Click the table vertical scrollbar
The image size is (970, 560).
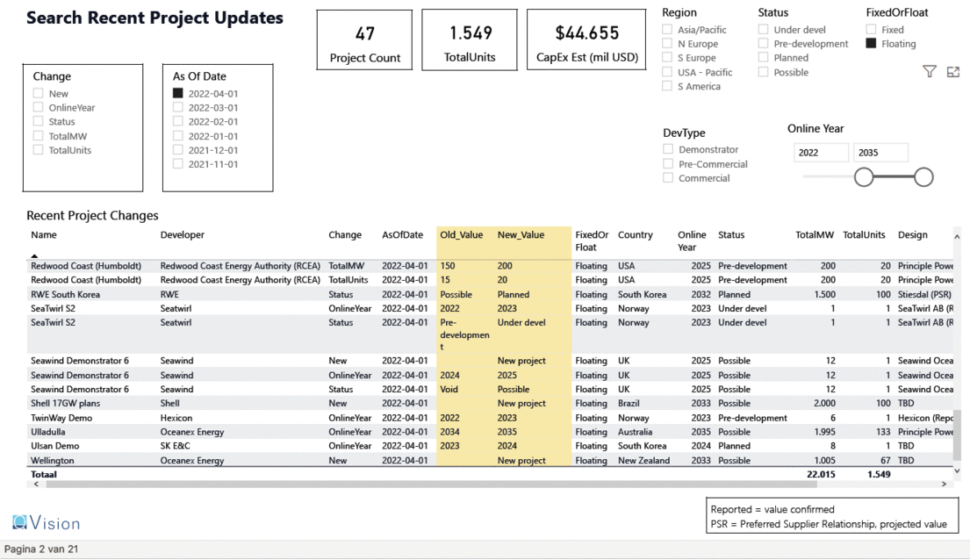coord(957,435)
